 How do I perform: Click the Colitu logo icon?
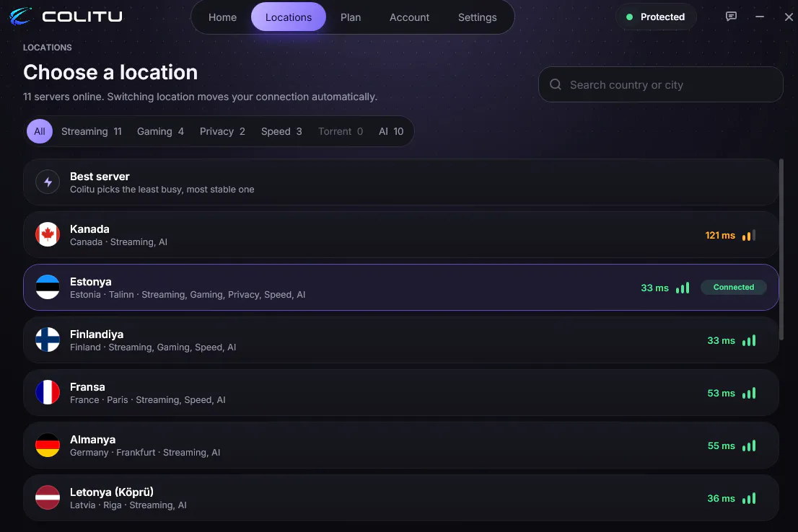pos(20,17)
